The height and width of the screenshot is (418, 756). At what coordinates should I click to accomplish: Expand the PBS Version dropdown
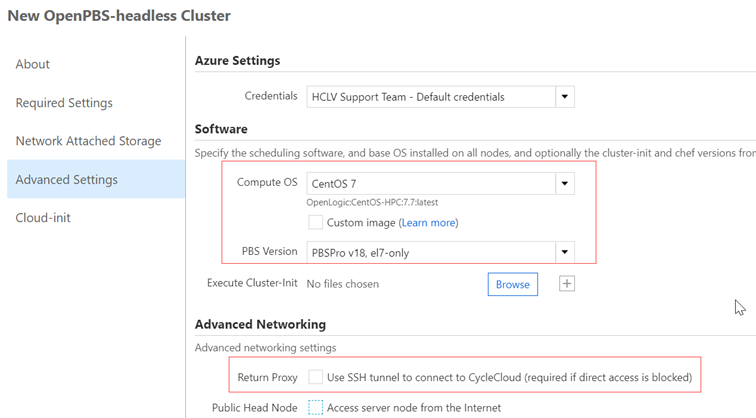tap(565, 253)
